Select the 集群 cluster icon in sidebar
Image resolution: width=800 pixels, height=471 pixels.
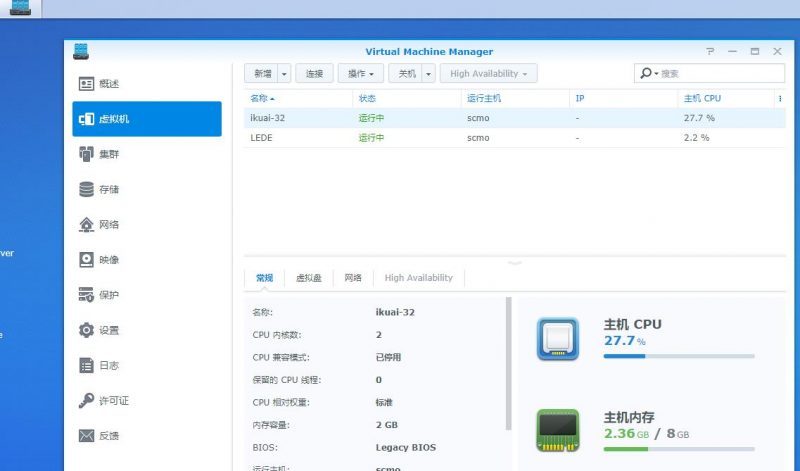[87, 154]
